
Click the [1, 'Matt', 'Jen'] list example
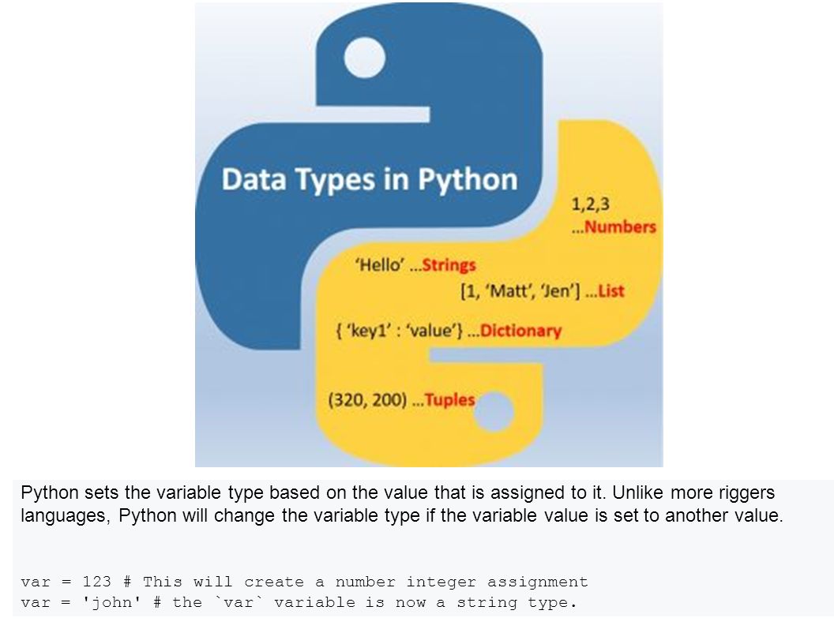click(x=520, y=291)
